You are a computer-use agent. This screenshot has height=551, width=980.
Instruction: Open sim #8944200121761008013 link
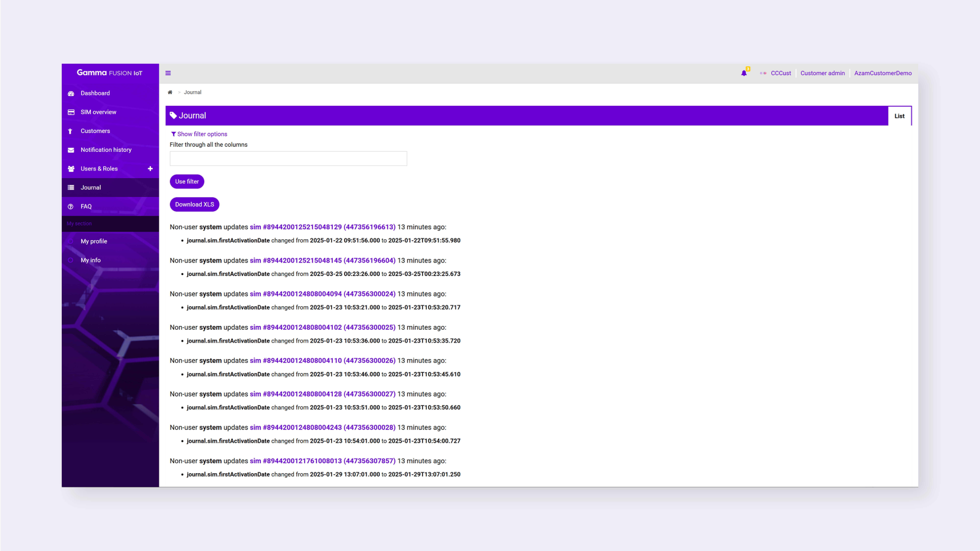click(322, 461)
